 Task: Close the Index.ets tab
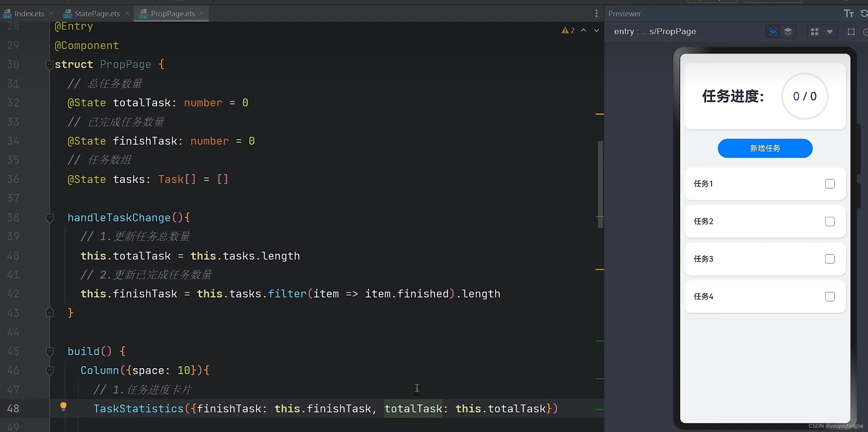tap(51, 13)
